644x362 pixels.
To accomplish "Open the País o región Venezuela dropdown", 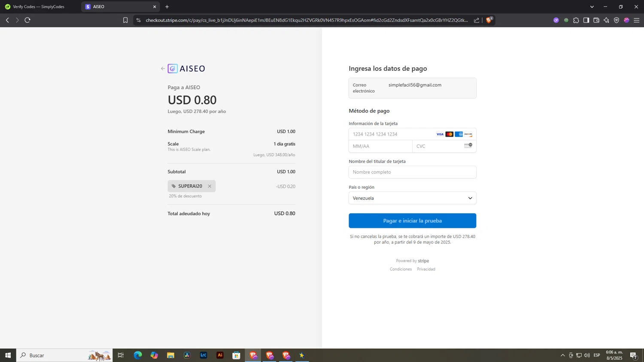I will tap(413, 198).
